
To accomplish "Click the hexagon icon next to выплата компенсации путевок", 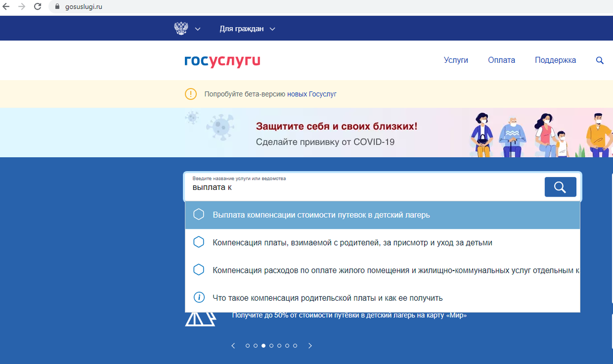I will point(199,214).
